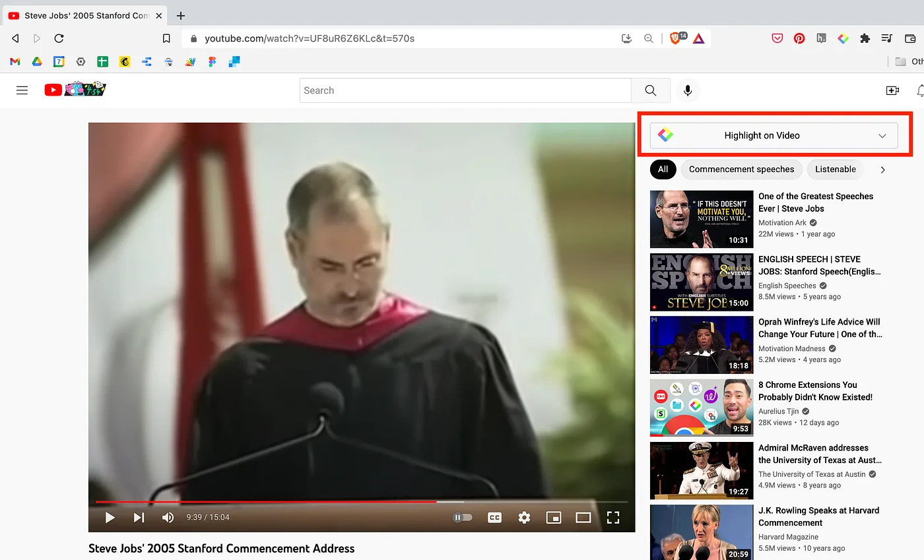Select the Steve Jobs' 2005 Stanford tab

(x=84, y=16)
